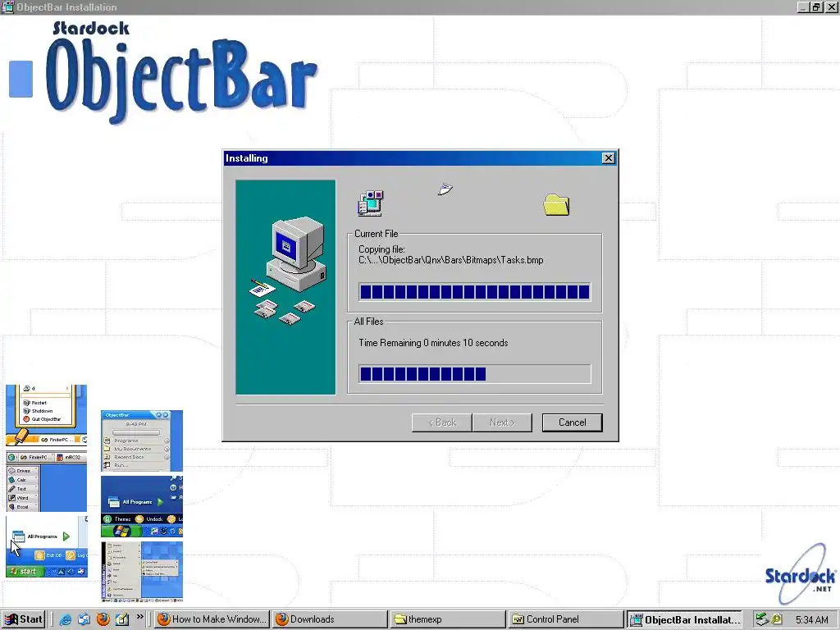Click the file path Tasks.bmp text
This screenshot has height=630, width=840.
[451, 260]
